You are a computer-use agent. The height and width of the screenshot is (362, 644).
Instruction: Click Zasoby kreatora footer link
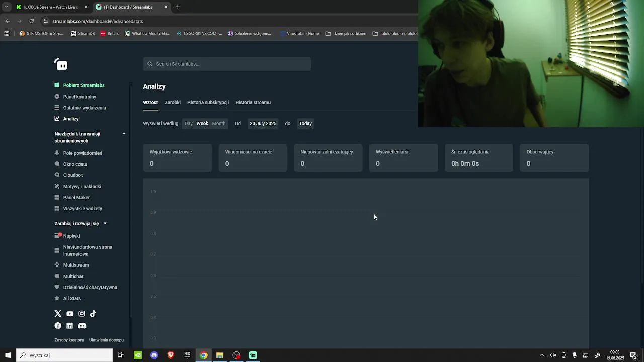[x=69, y=340]
